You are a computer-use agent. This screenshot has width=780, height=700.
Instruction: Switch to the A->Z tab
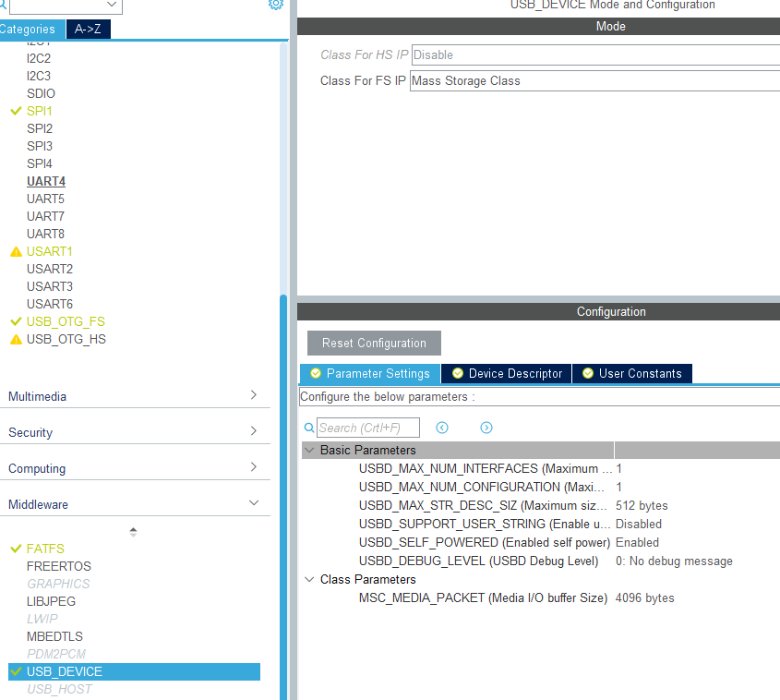(88, 29)
